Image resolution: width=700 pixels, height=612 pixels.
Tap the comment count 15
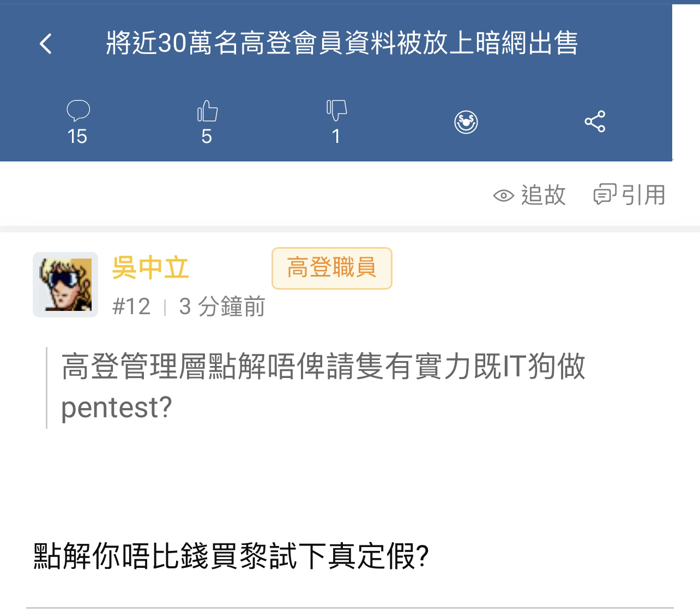click(x=77, y=136)
